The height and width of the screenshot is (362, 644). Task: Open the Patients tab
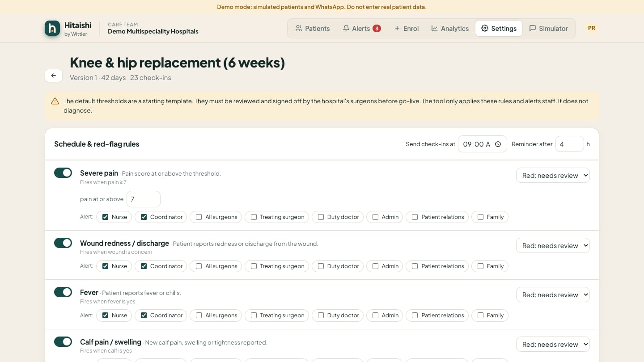(313, 29)
